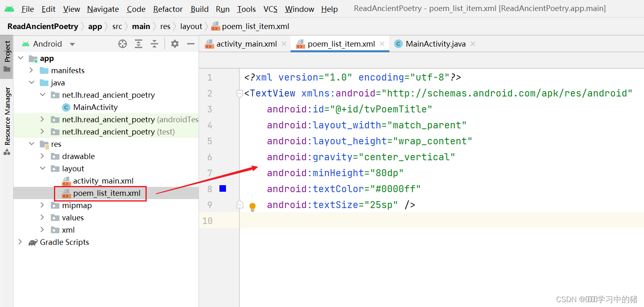Click the layout breadcrumb

coord(191,26)
